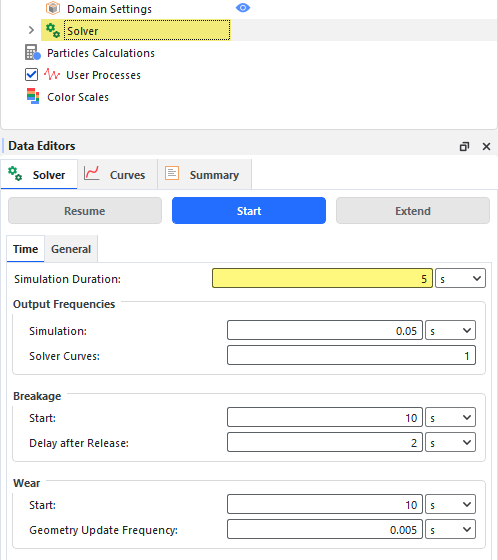498x560 pixels.
Task: Click the Domain Settings cube icon
Action: [53, 8]
